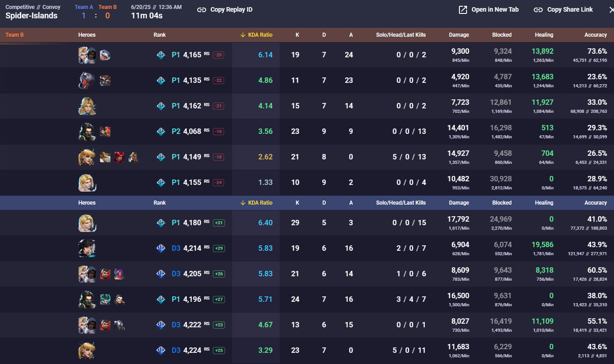This screenshot has width=614, height=364.
Task: Click the +29 rank change badge
Action: point(219,248)
